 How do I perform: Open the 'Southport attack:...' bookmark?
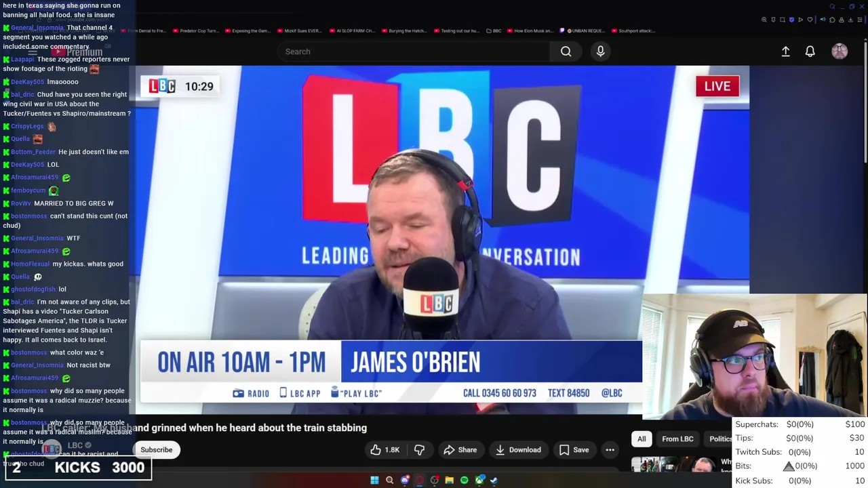tap(633, 30)
